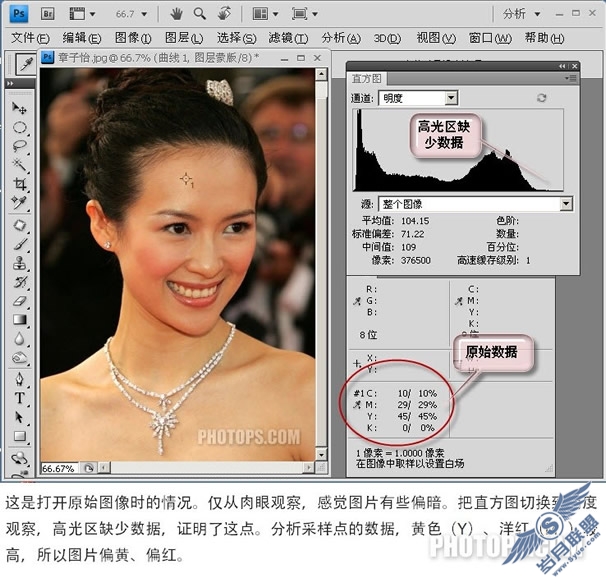Click the Rotate View tool icon
This screenshot has width=606, height=583.
224,14
